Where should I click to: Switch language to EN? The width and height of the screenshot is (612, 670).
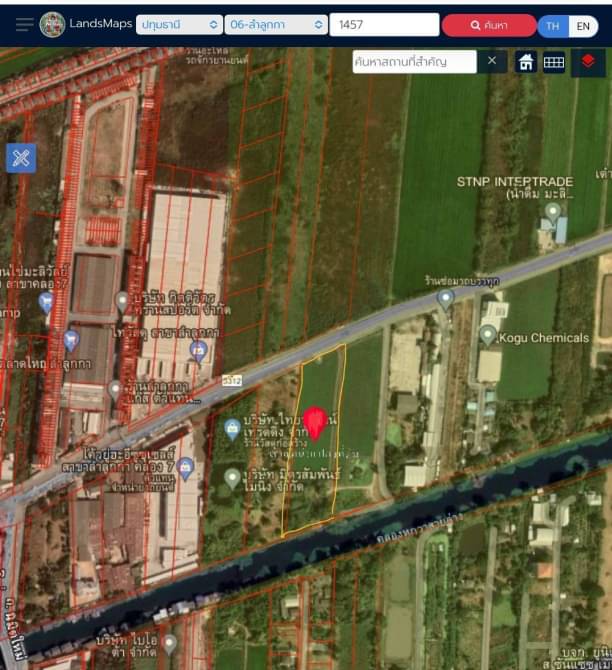coord(583,26)
